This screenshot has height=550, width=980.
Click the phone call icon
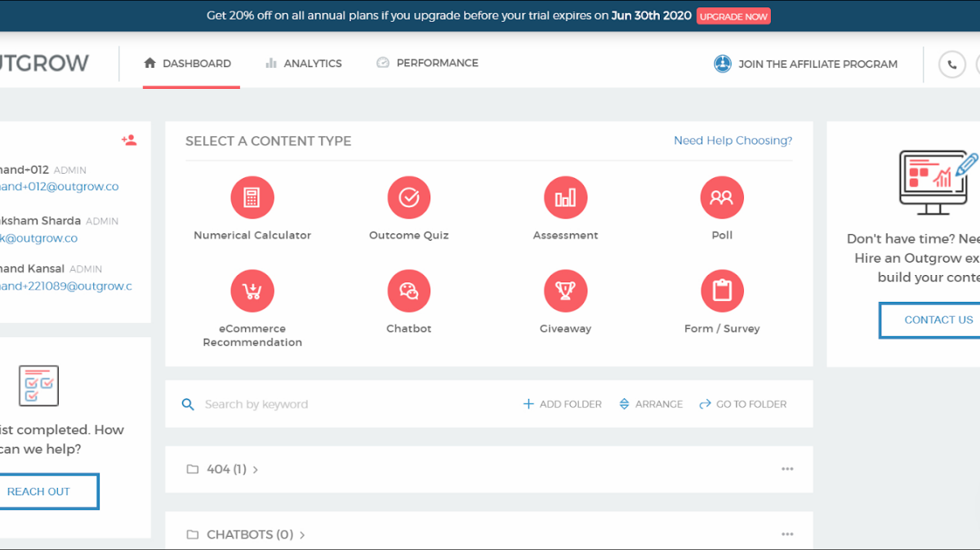(951, 64)
